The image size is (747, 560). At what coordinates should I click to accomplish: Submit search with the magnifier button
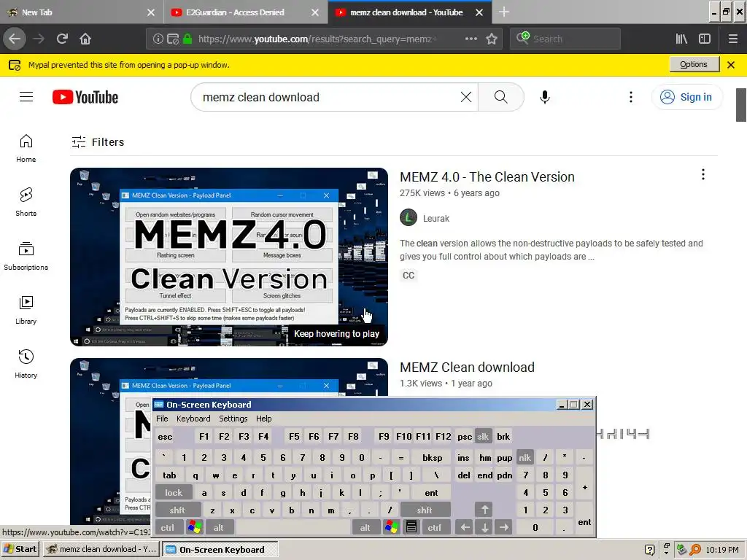coord(500,97)
